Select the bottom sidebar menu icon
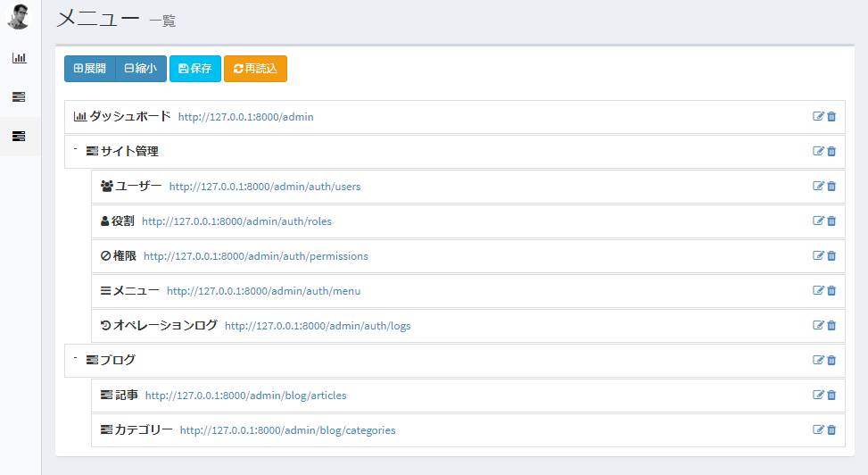The image size is (868, 475). (x=19, y=137)
